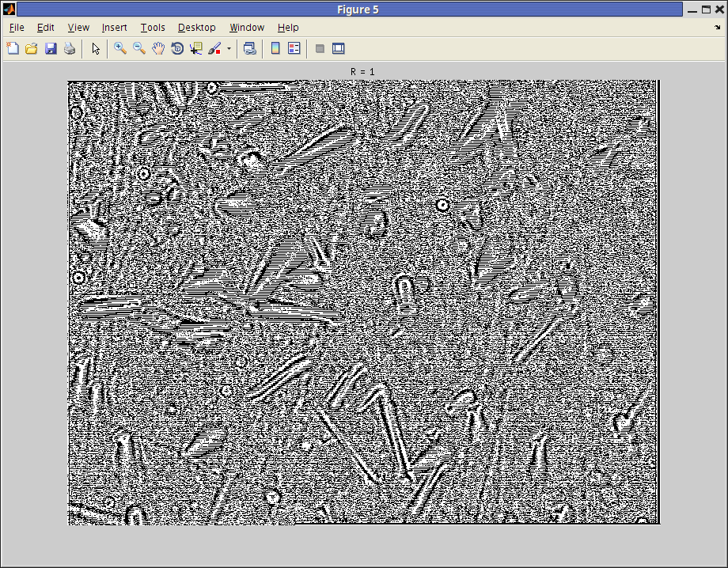Toggle the Insert Colorbar button

(275, 48)
